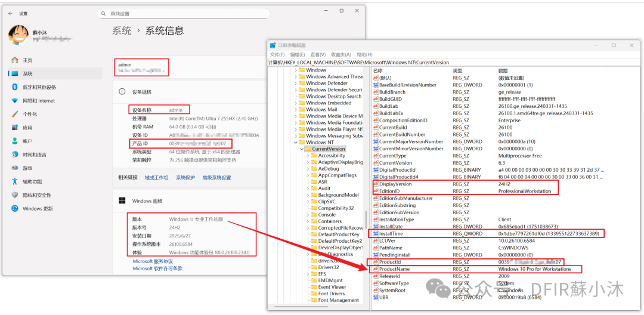This screenshot has height=315, width=644.
Task: Open Advanced system settings (高级系统设置) link
Action: click(216, 178)
